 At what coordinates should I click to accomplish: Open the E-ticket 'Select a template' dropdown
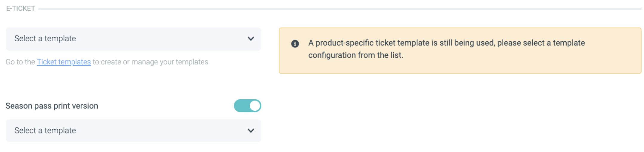(x=133, y=39)
